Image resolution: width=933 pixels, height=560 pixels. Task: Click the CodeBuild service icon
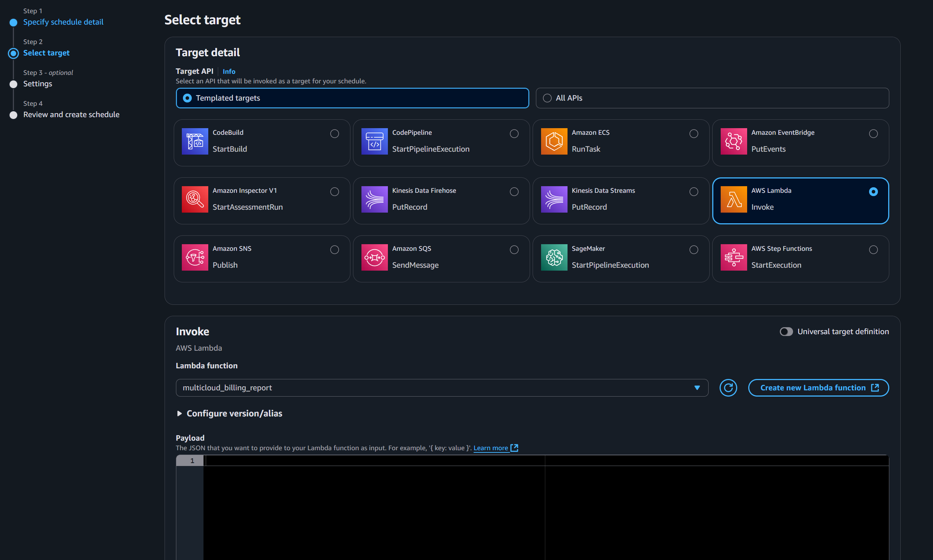tap(195, 141)
